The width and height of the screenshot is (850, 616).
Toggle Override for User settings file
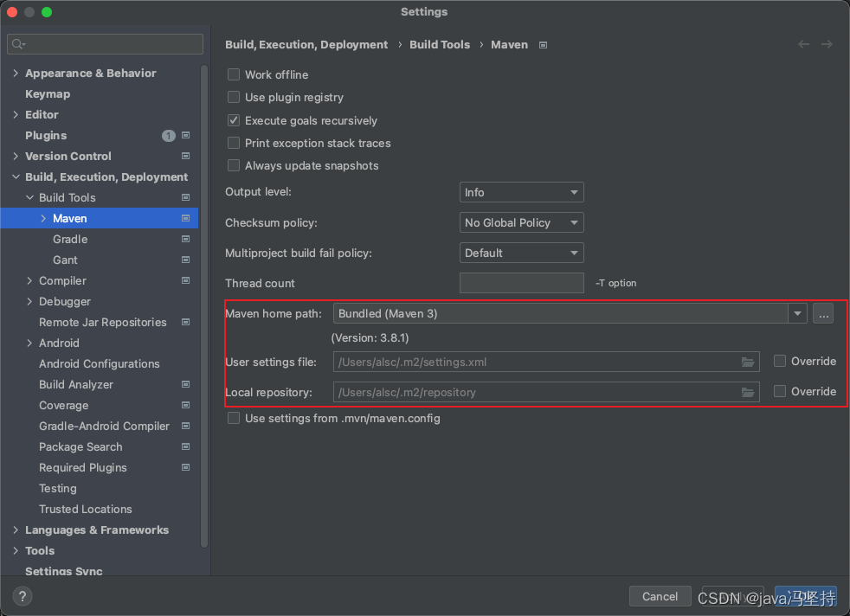(780, 361)
